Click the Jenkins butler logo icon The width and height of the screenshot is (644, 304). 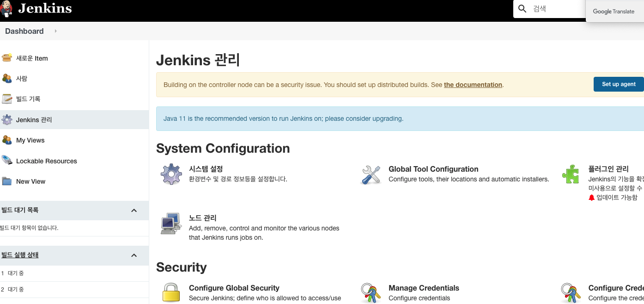[6, 9]
